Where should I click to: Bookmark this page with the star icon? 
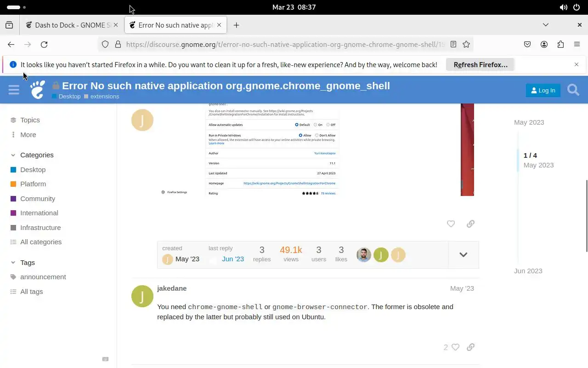[466, 44]
